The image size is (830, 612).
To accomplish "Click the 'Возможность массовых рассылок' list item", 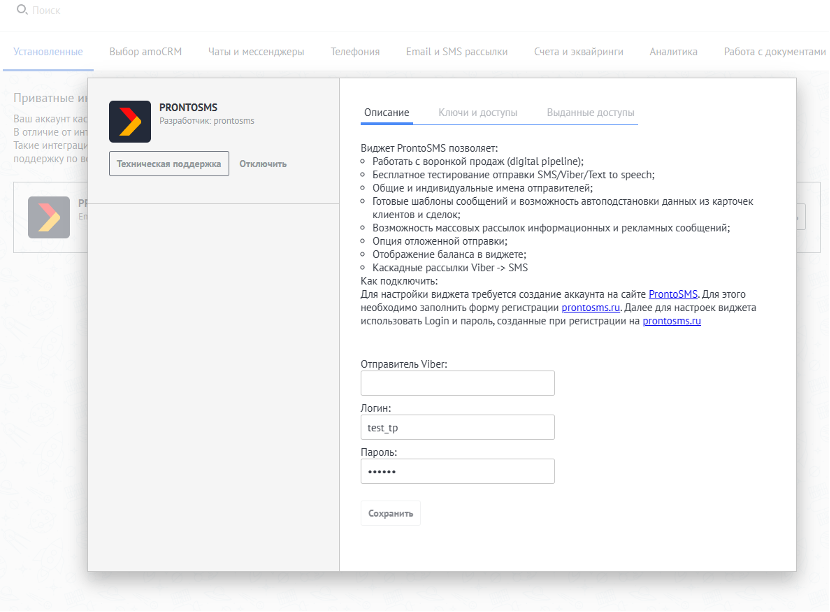I will coord(551,228).
